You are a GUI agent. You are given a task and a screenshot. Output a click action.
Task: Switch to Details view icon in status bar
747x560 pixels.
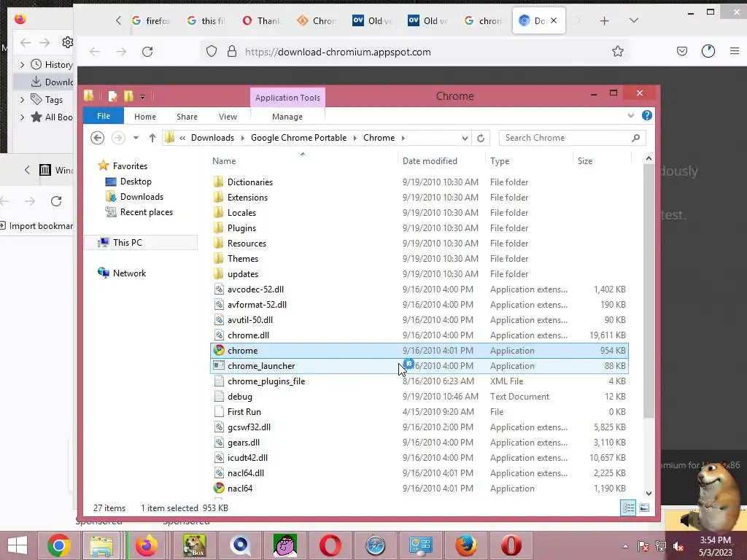click(x=628, y=508)
